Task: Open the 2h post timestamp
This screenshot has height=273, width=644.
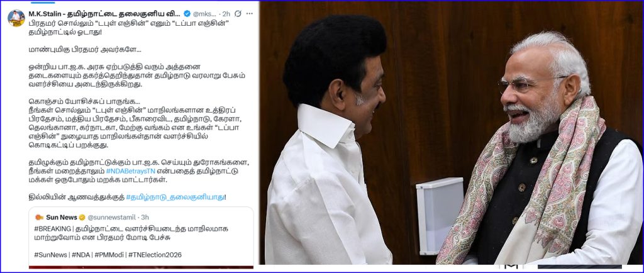Action: [x=226, y=14]
